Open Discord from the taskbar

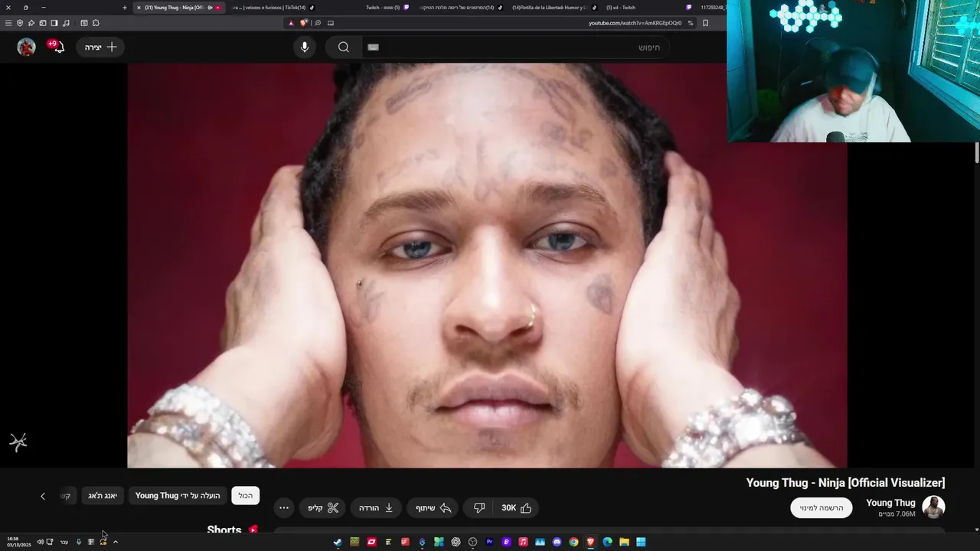coord(557,542)
